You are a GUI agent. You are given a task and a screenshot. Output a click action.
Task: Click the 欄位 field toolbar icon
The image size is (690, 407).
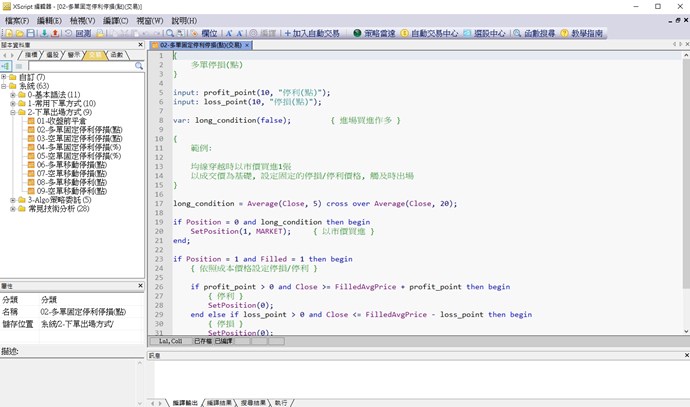203,33
